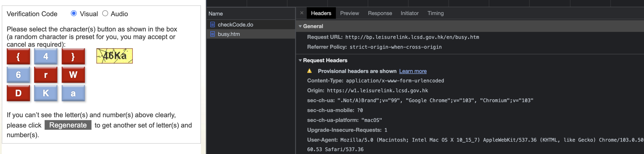Select the Audio verification radio button
This screenshot has width=644, height=154.
[105, 14]
